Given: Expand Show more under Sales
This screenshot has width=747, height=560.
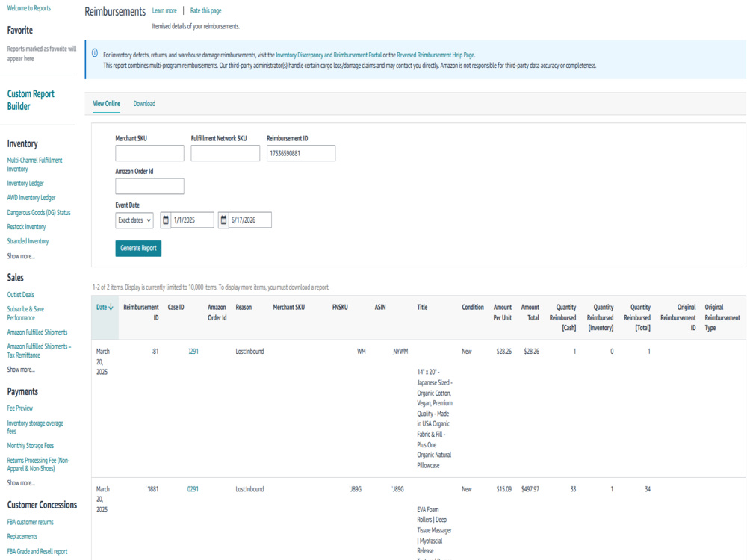Looking at the screenshot, I should click(21, 370).
